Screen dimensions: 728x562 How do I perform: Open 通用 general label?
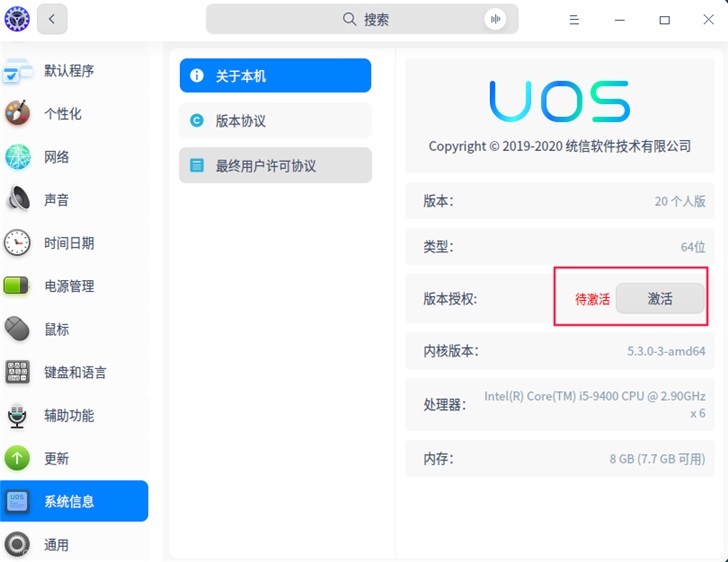[x=56, y=545]
